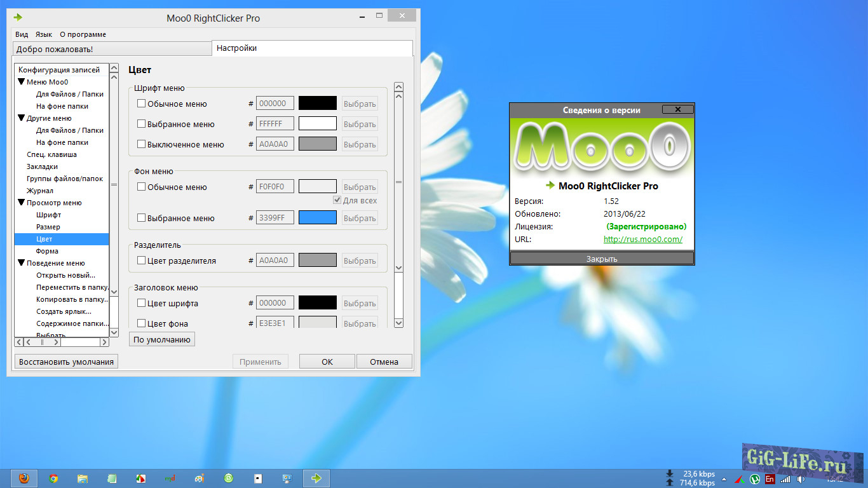The image size is (868, 488).
Task: Launch Google Chrome from the taskbar
Action: [54, 478]
